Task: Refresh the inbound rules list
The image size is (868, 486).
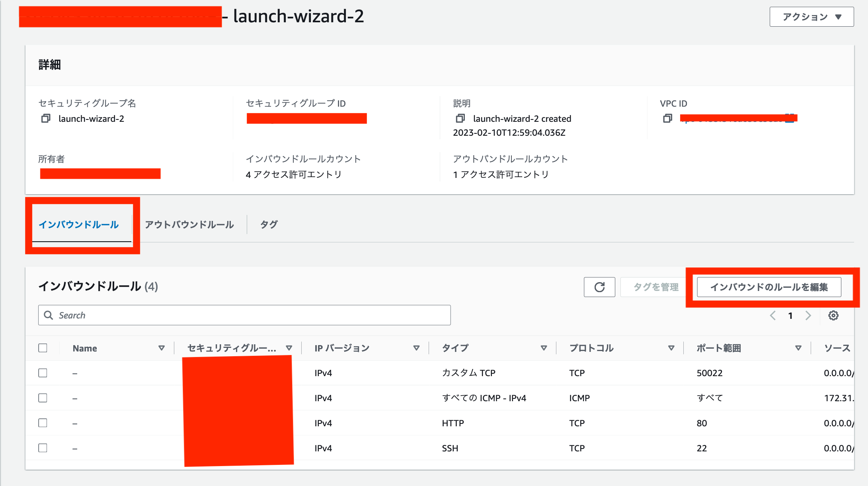Action: 599,287
